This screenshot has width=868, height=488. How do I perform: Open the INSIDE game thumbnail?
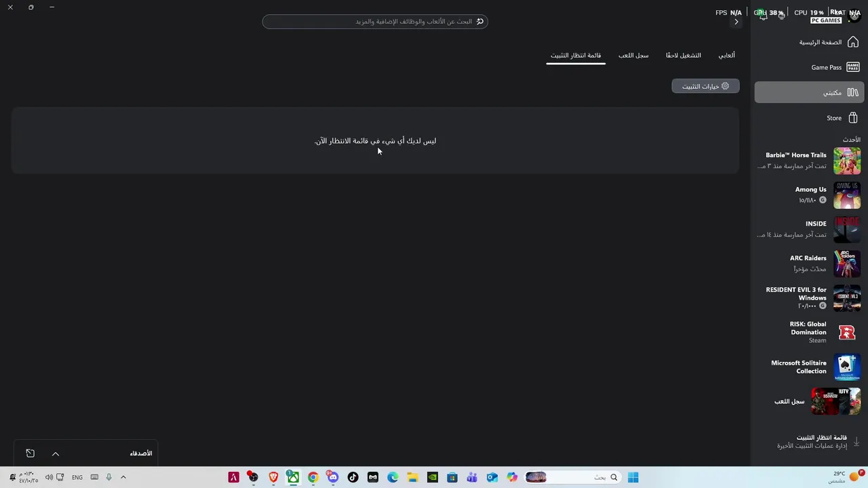pyautogui.click(x=847, y=230)
